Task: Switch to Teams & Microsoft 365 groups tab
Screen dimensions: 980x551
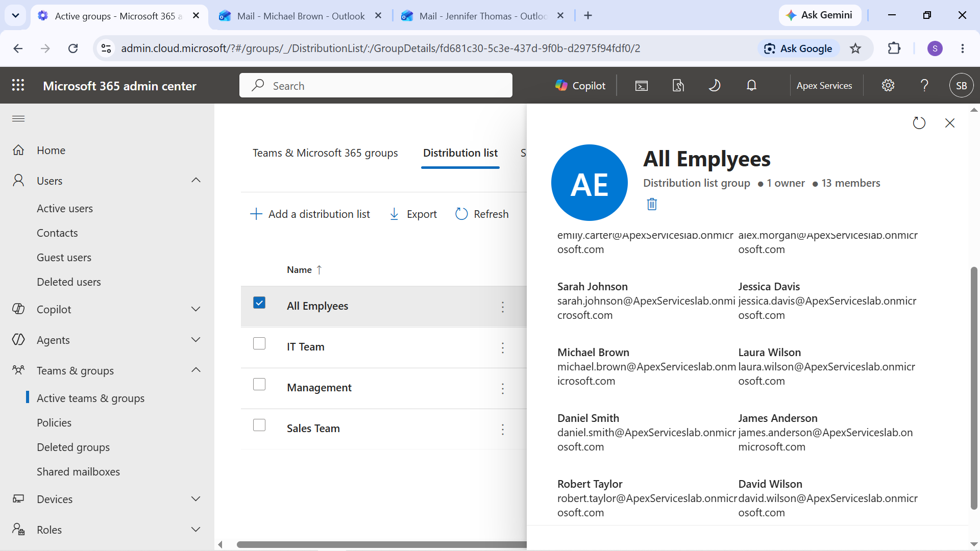Action: coord(325,153)
